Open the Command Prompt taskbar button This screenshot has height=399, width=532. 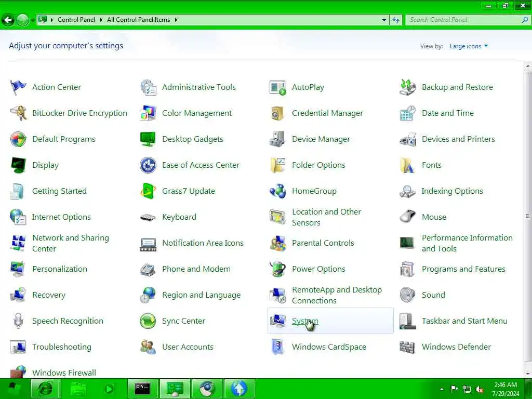coord(143,389)
